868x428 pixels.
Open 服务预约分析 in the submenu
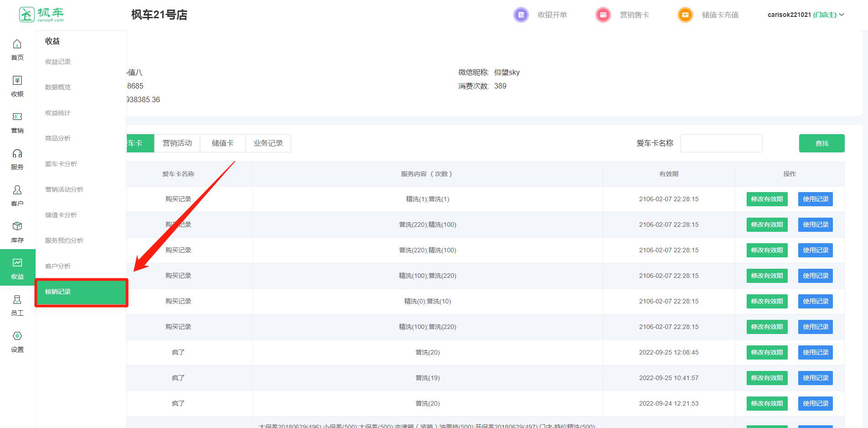click(x=64, y=240)
